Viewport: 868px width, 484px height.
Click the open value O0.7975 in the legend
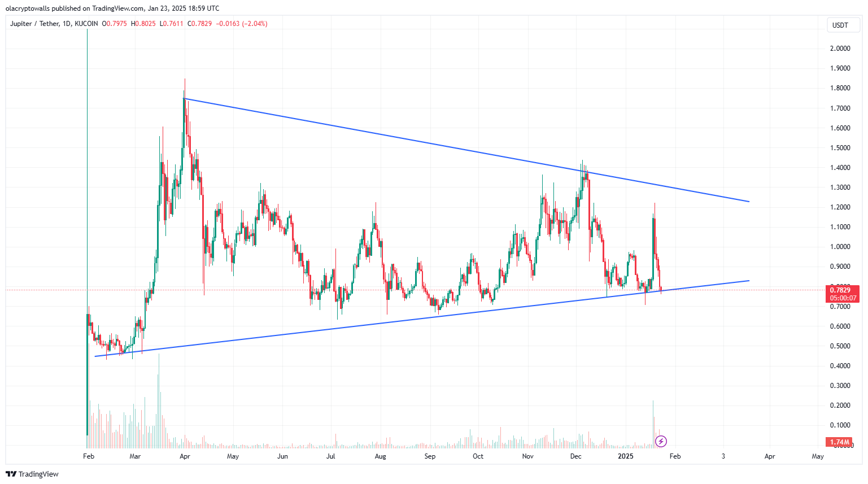(115, 24)
